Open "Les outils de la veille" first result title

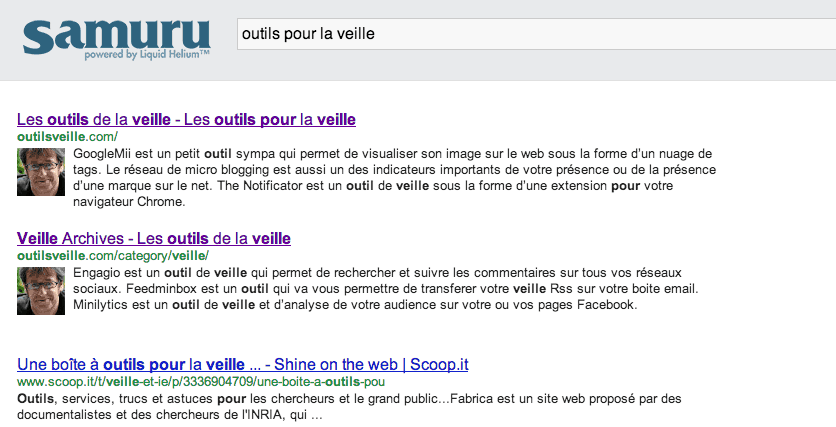[186, 119]
